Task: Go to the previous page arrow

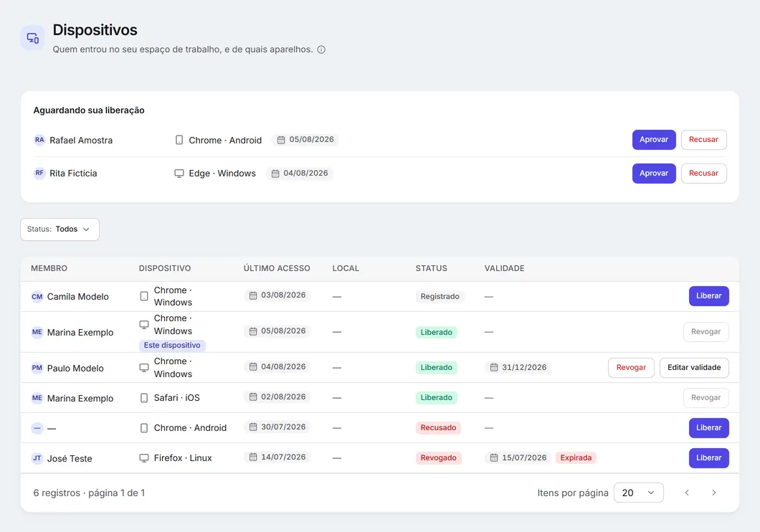Action: (687, 493)
